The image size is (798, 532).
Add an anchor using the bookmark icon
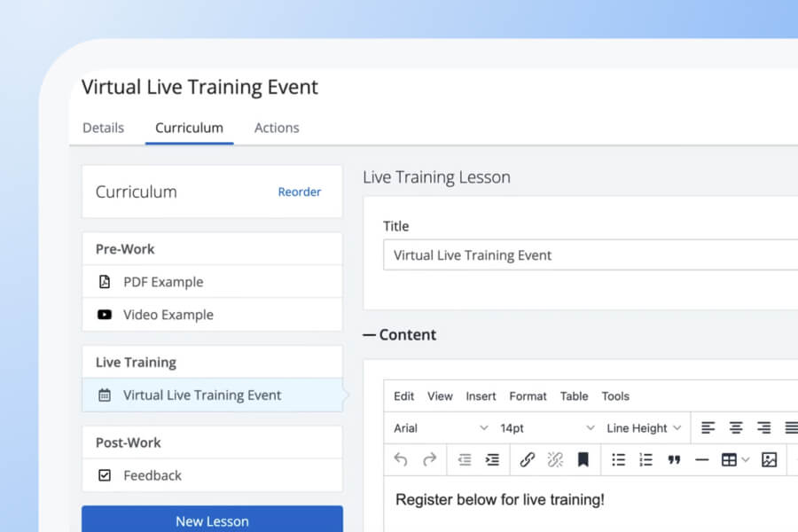[583, 459]
